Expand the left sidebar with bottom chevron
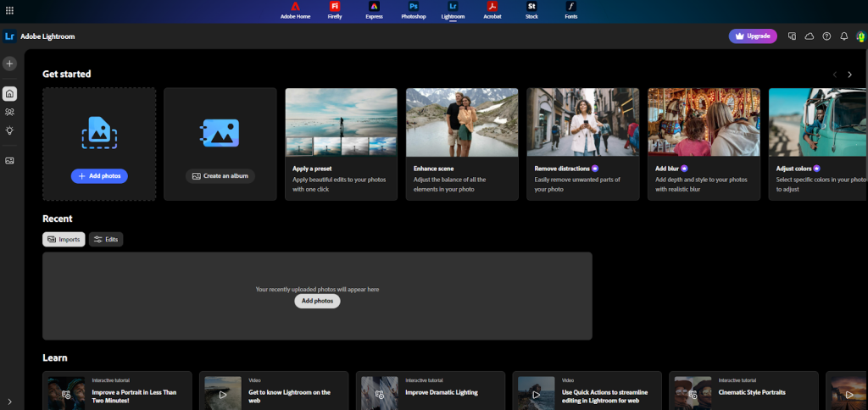The width and height of the screenshot is (868, 410). (9, 402)
